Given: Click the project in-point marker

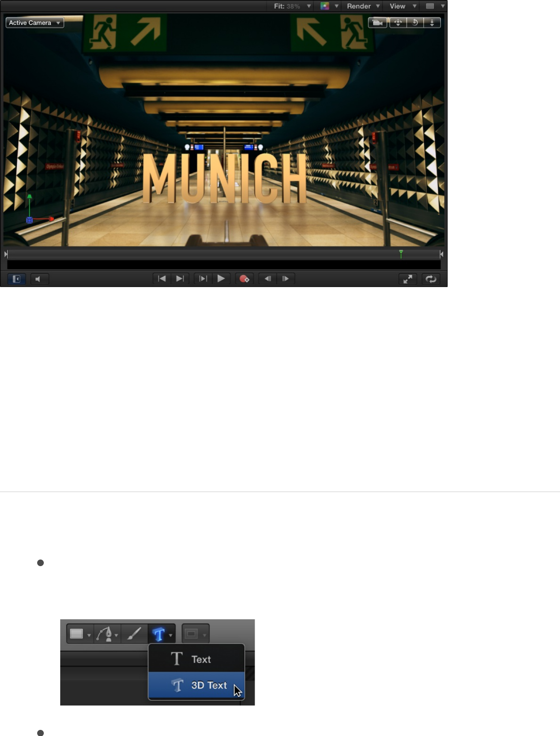Looking at the screenshot, I should [x=6, y=254].
